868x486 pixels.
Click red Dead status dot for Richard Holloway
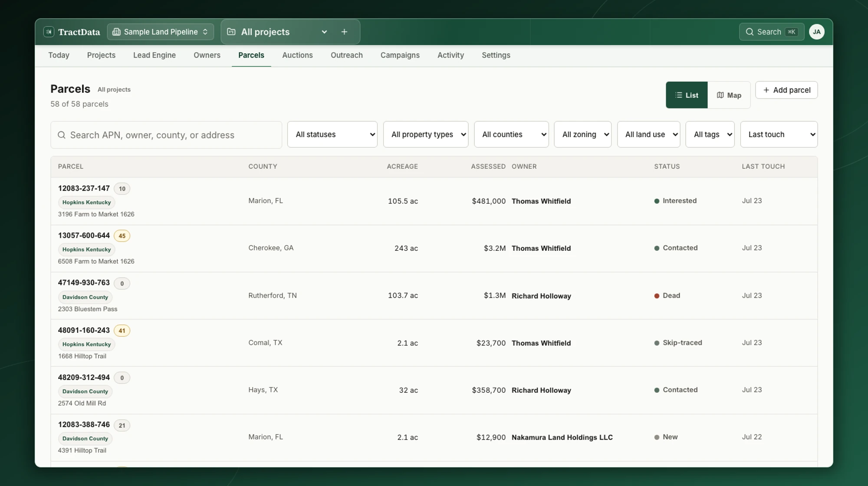pos(657,296)
